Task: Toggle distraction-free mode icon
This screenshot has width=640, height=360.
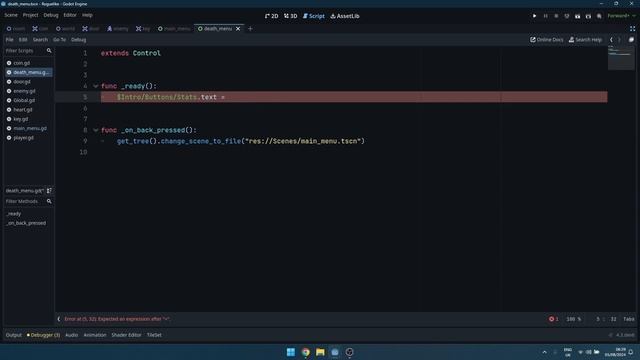Action: (632, 29)
